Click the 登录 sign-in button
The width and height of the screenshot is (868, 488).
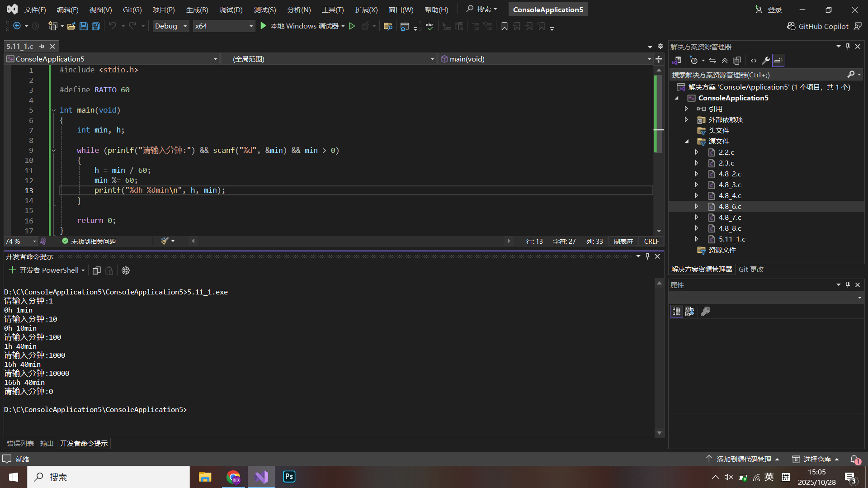point(769,9)
